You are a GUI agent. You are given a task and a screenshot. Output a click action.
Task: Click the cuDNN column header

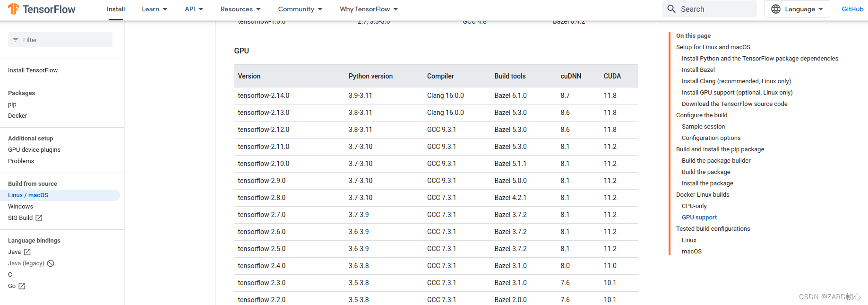(571, 76)
